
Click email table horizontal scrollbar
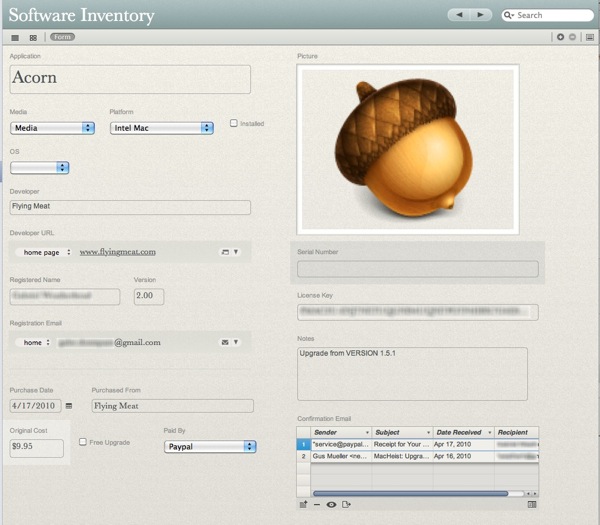[411, 494]
